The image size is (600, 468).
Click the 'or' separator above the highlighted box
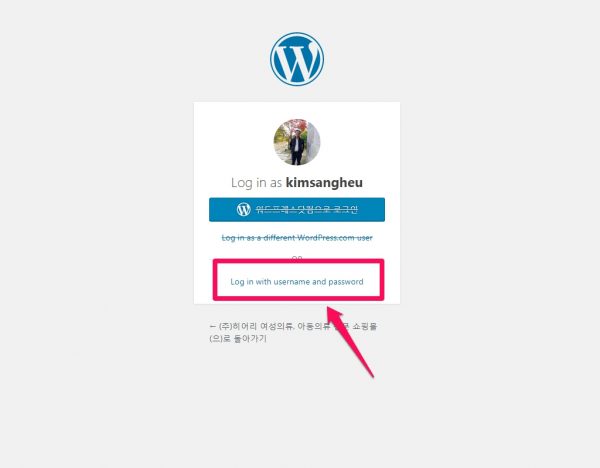coord(297,258)
